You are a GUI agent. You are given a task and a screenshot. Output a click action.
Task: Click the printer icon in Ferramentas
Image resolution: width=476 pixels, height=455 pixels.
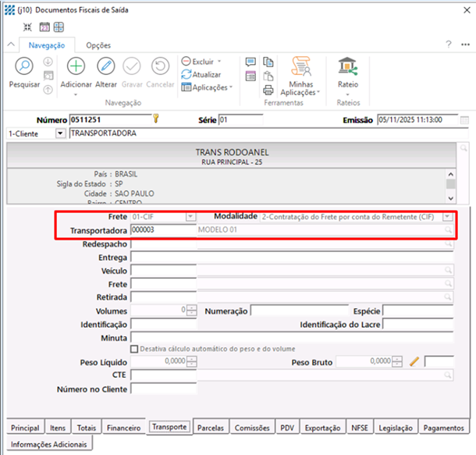268,89
